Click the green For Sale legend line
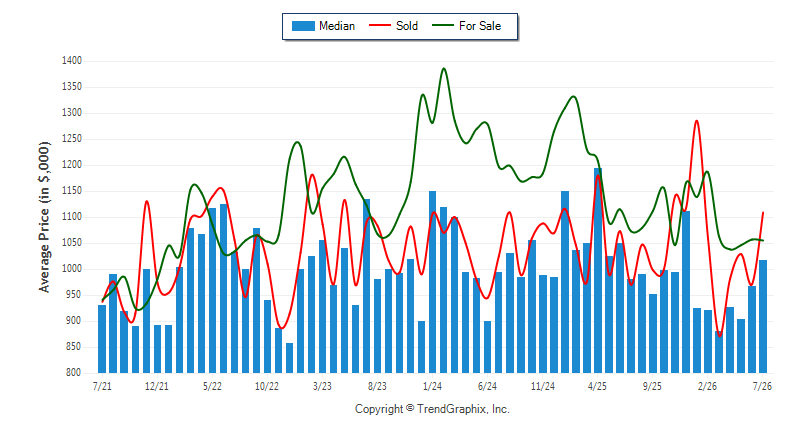 click(442, 25)
